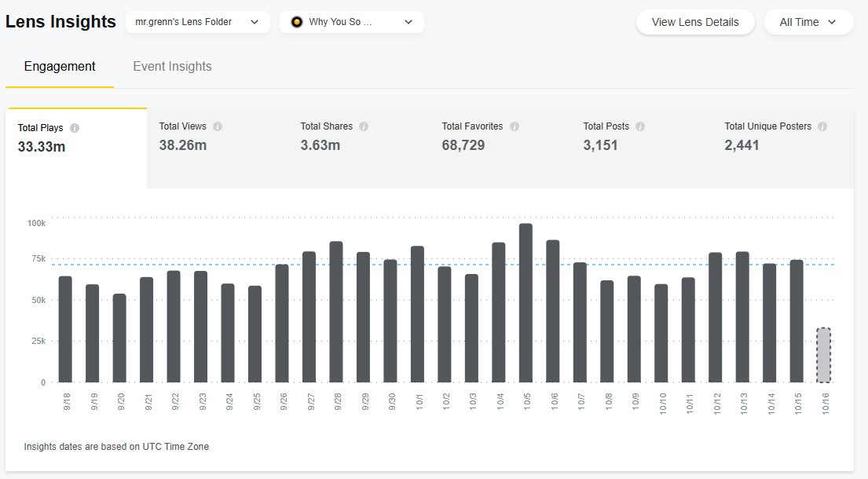The image size is (868, 479).
Task: Click info icon beside Total Posts
Action: click(640, 126)
